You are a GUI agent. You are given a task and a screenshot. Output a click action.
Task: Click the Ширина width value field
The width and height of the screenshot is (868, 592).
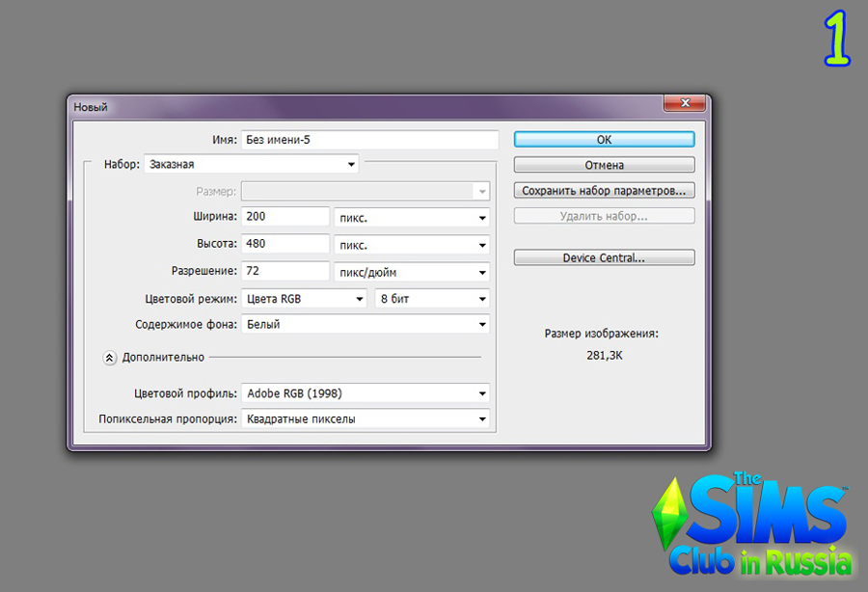coord(286,218)
